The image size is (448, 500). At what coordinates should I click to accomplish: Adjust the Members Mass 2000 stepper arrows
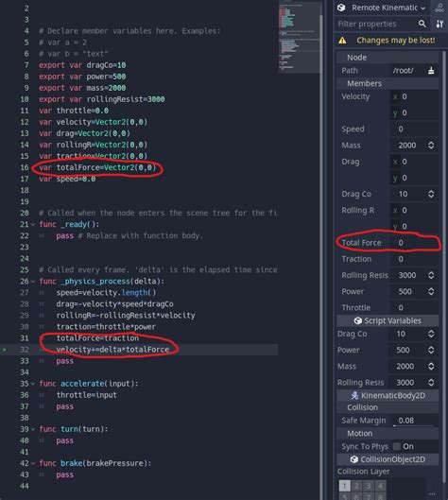coord(431,146)
